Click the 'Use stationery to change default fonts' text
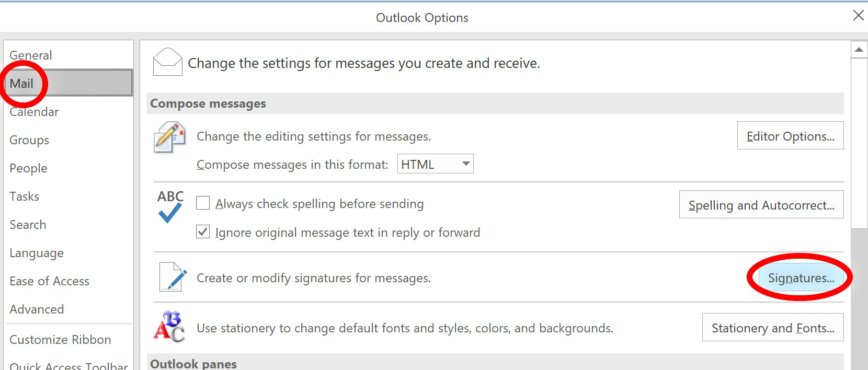The image size is (868, 370). 405,328
